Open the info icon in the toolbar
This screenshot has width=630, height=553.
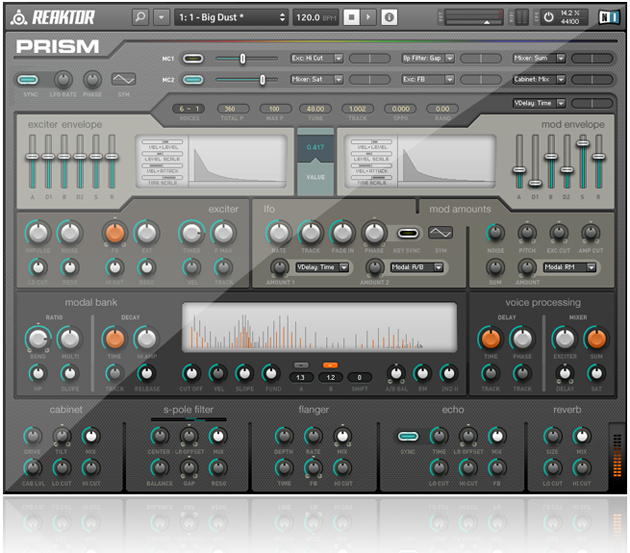(x=389, y=17)
